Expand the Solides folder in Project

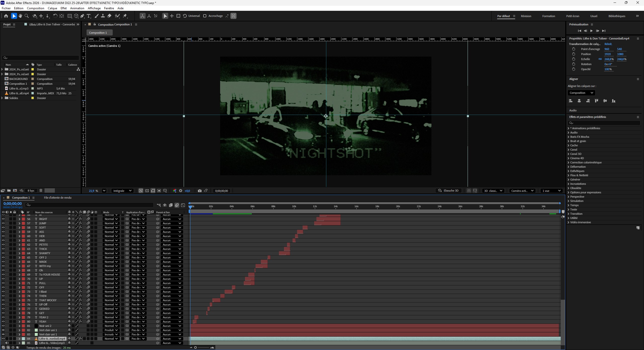[2, 98]
